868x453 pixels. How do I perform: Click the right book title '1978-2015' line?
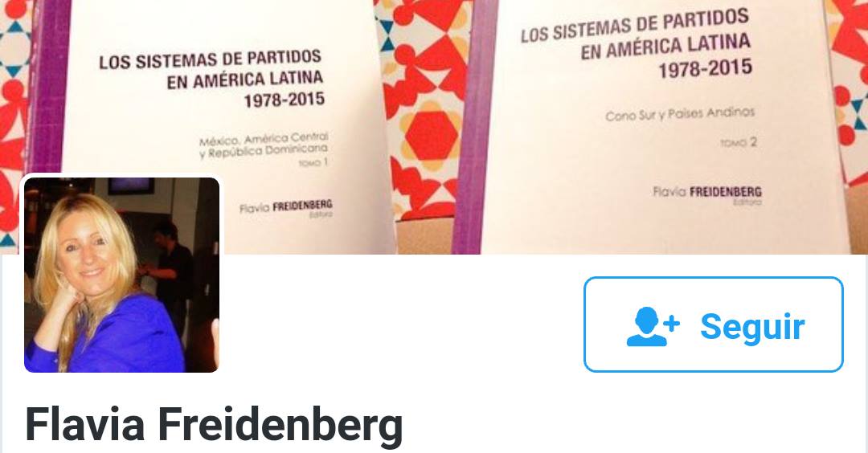pyautogui.click(x=705, y=69)
